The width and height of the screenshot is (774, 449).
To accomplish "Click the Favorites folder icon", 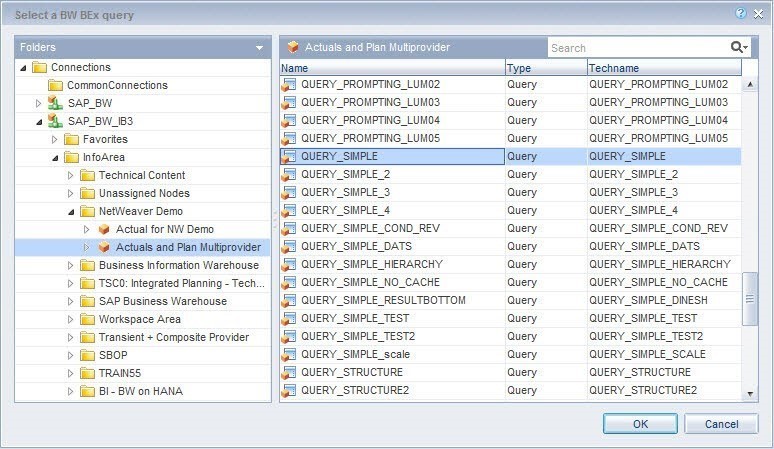I will (x=71, y=139).
